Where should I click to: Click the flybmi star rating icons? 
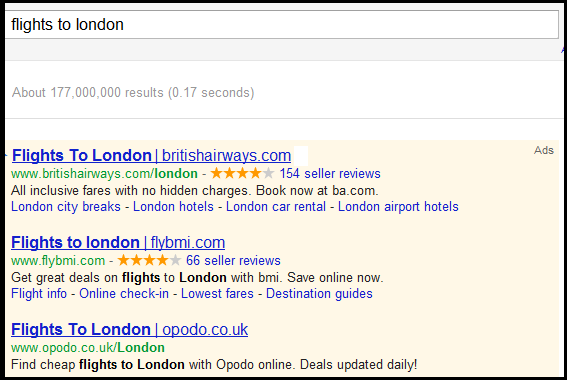pyautogui.click(x=149, y=260)
